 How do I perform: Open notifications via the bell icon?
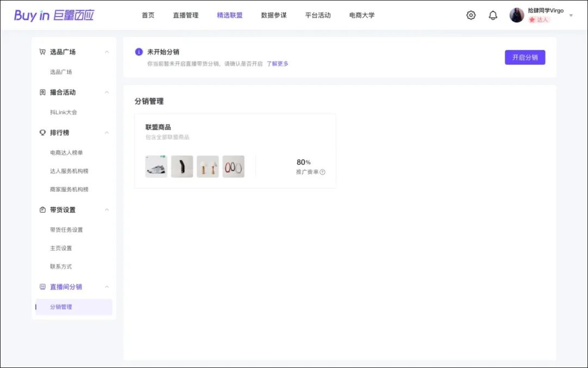[x=493, y=15]
